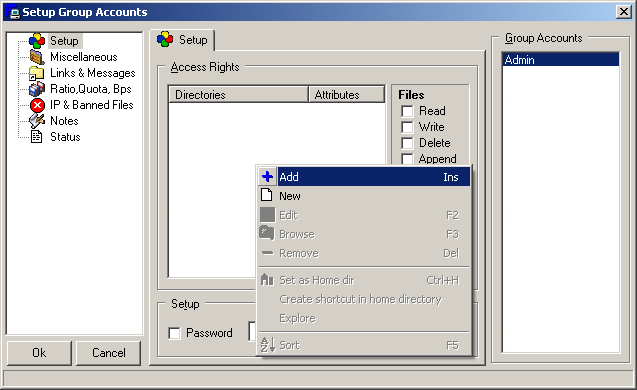Click the Attributes column header
637x390 pixels.
click(x=347, y=94)
